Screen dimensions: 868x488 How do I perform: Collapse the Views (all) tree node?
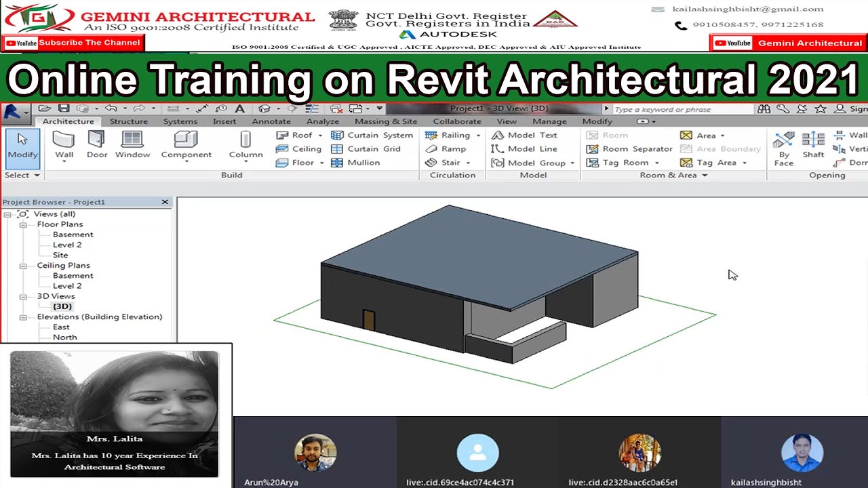click(7, 214)
